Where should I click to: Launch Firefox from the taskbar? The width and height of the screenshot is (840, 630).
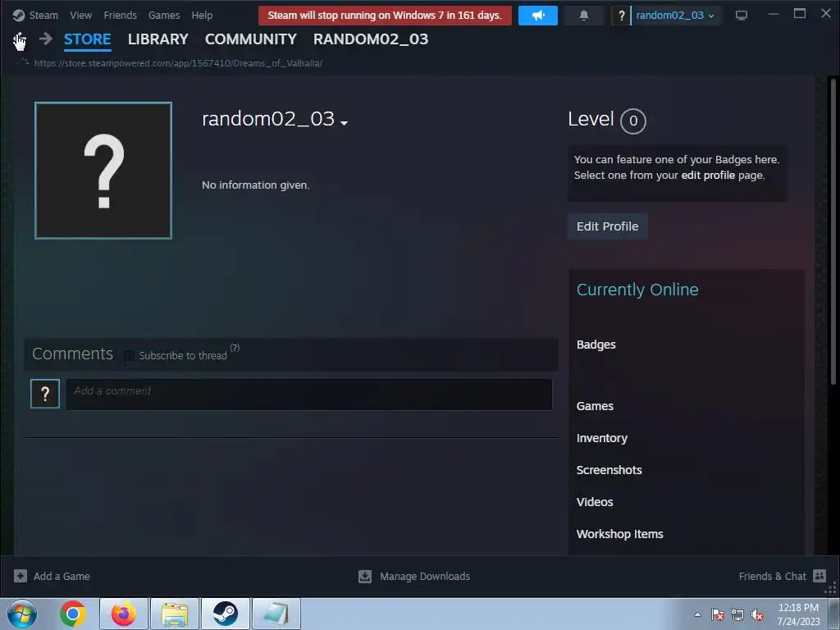[x=123, y=614]
